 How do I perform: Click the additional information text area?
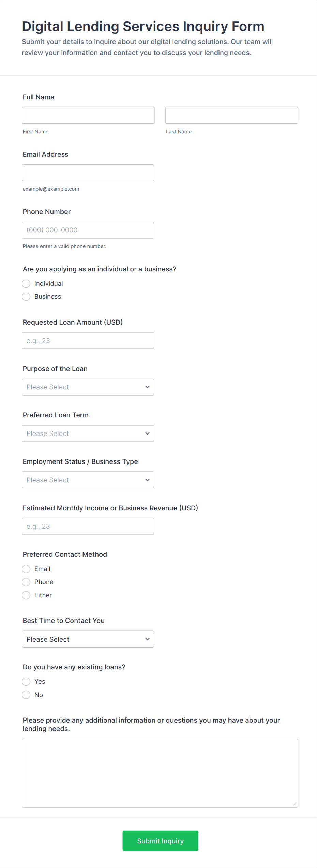[160, 773]
